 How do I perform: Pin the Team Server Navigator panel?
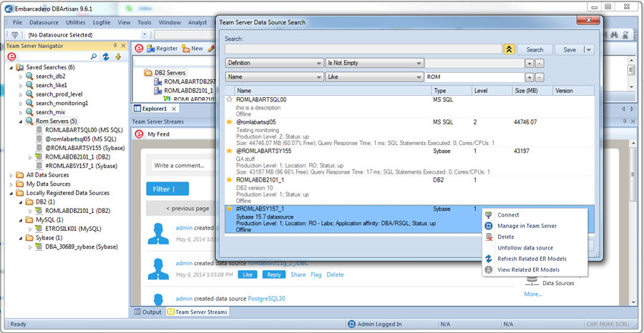point(116,46)
